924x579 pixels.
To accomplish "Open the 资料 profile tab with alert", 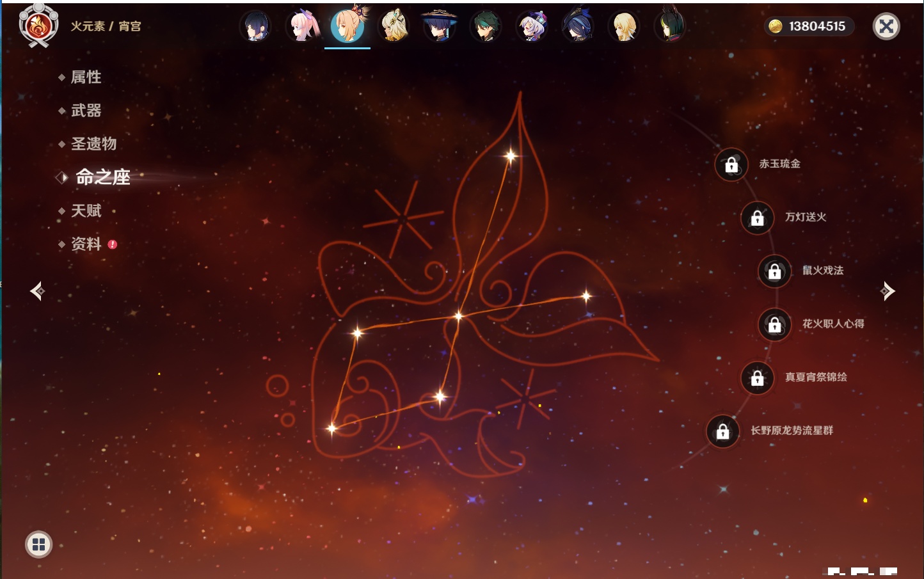I will tap(86, 244).
